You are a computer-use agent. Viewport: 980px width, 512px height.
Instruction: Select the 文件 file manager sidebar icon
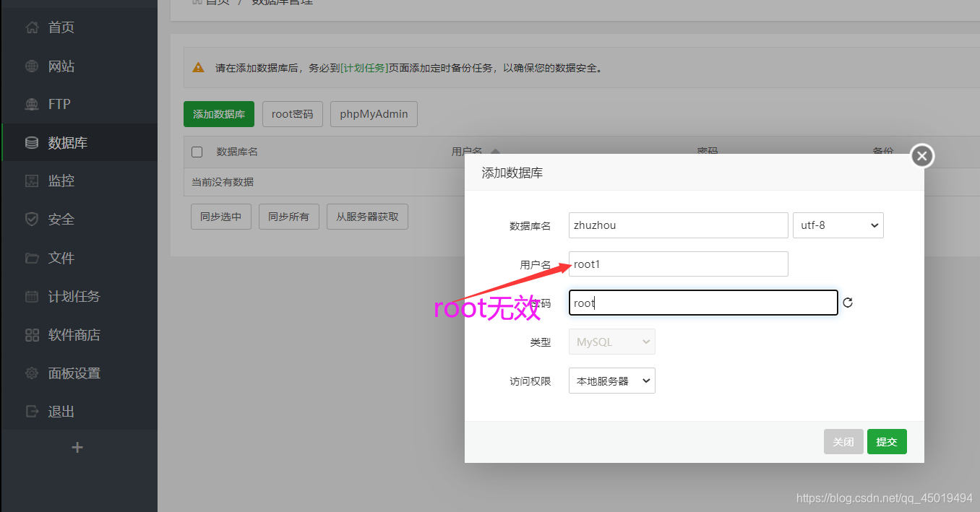(32, 258)
